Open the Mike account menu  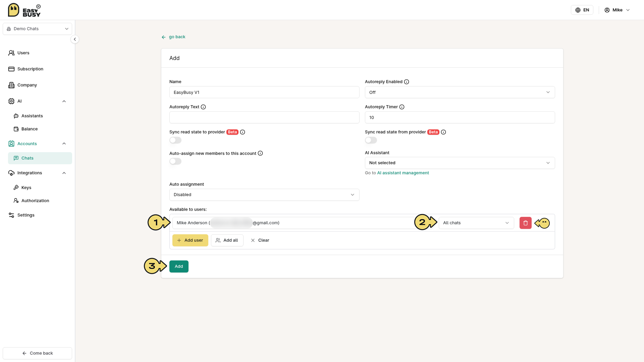tap(617, 10)
